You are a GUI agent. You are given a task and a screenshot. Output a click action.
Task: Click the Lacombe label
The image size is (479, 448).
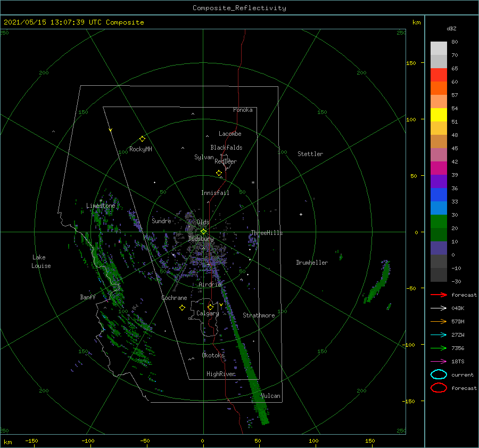(x=230, y=134)
